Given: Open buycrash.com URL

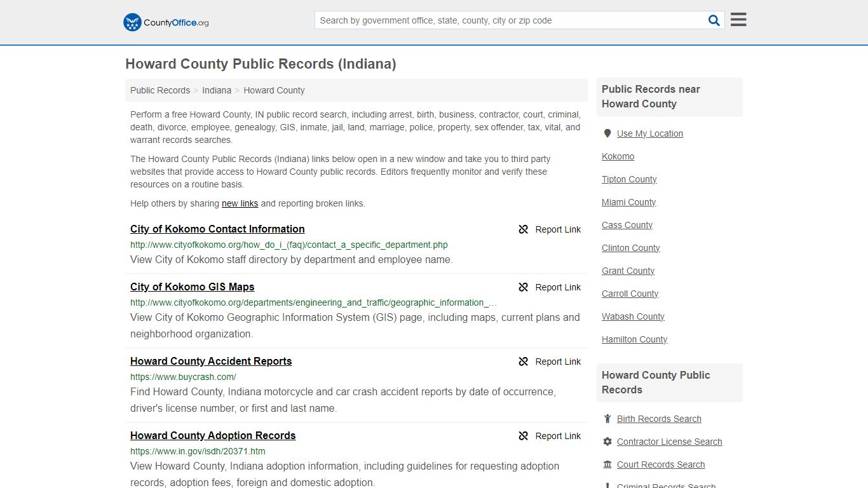Looking at the screenshot, I should pos(183,377).
